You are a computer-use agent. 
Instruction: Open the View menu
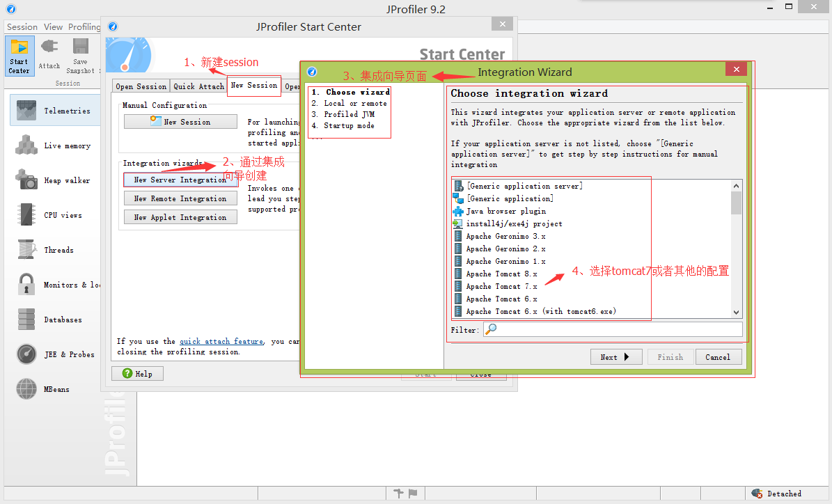[x=53, y=26]
